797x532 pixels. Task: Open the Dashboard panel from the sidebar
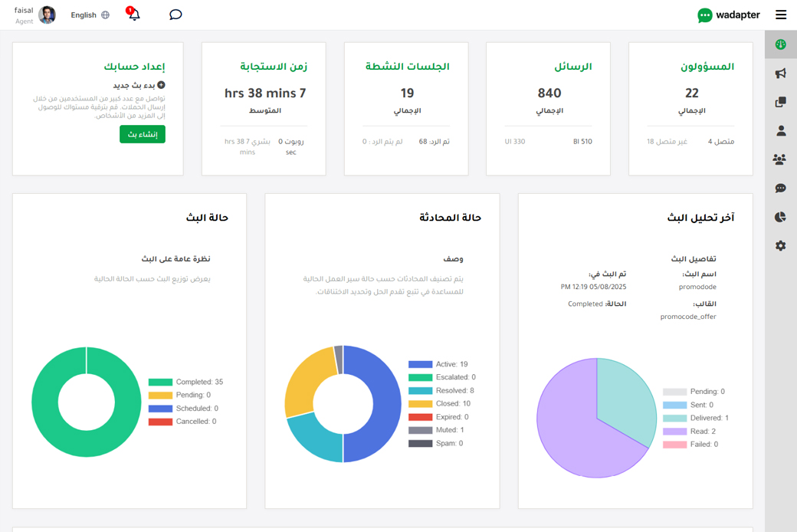[780, 44]
